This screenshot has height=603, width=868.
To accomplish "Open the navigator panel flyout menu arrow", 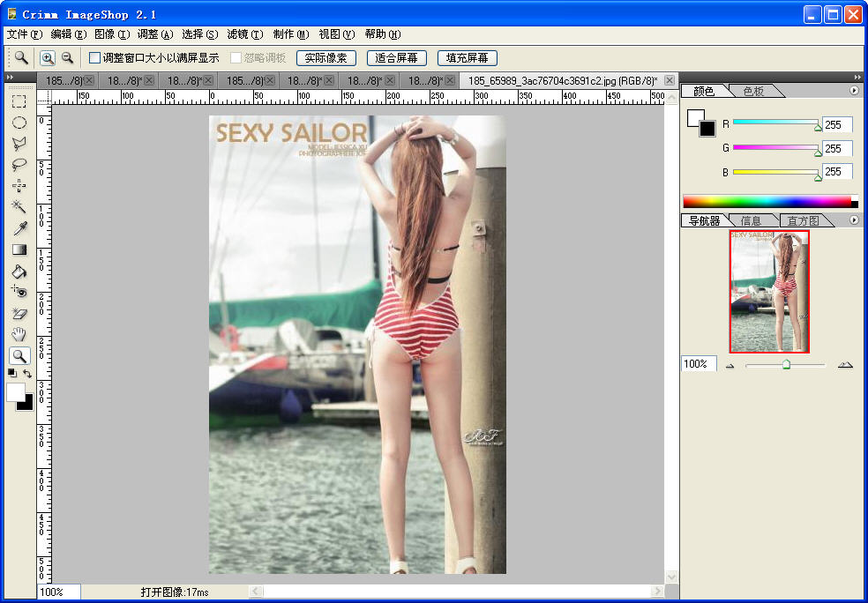I will 854,220.
